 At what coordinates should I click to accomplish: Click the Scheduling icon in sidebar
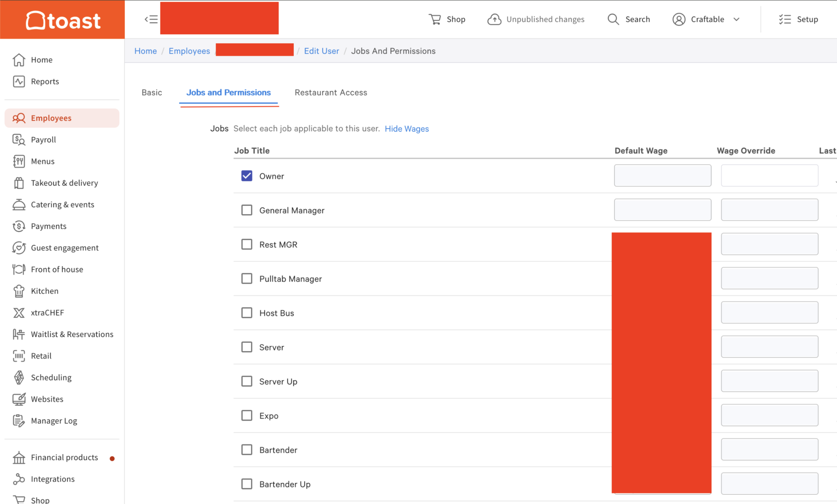coord(19,377)
